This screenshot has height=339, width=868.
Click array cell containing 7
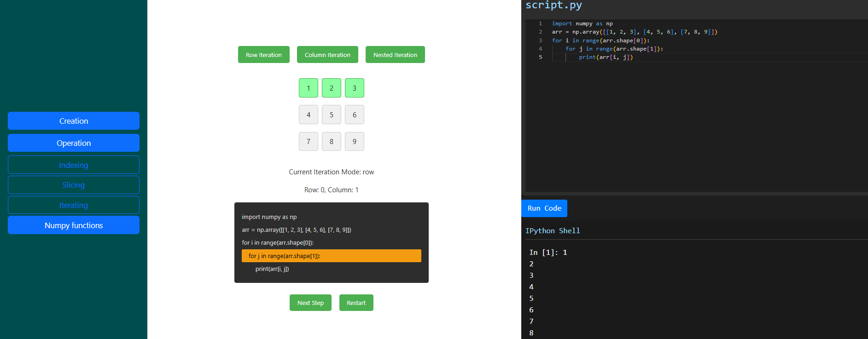click(309, 141)
